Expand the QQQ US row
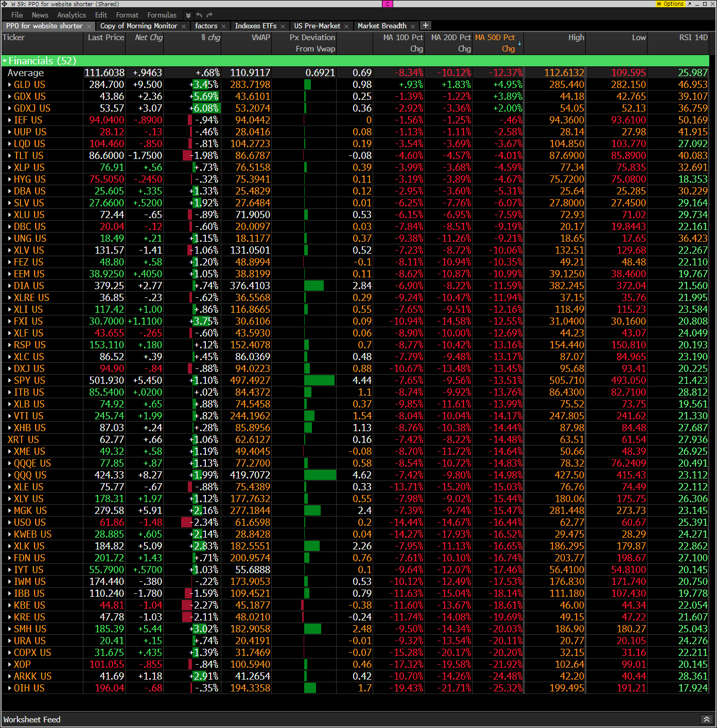 pyautogui.click(x=10, y=475)
